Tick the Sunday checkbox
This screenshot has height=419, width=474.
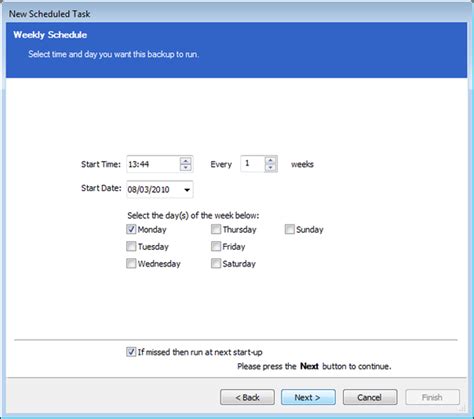[x=289, y=229]
